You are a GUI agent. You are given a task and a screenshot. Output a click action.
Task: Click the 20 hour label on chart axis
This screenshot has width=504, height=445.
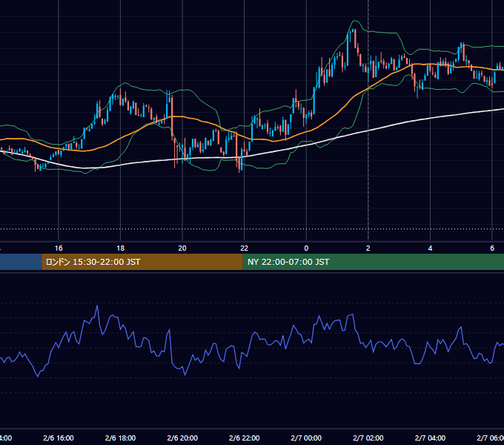(x=182, y=248)
